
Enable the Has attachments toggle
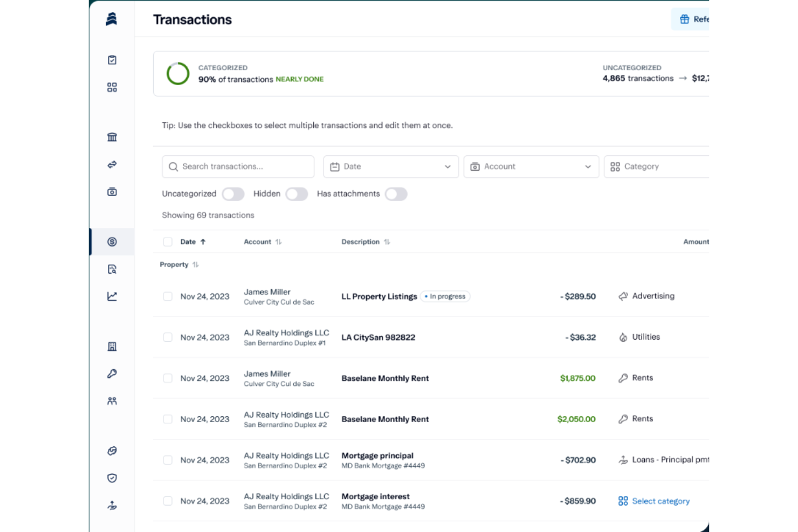click(396, 194)
